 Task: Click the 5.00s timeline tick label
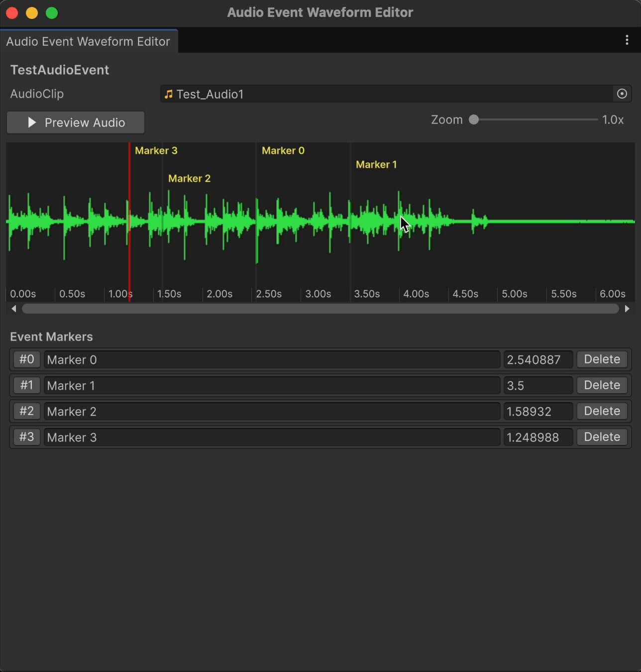(514, 294)
